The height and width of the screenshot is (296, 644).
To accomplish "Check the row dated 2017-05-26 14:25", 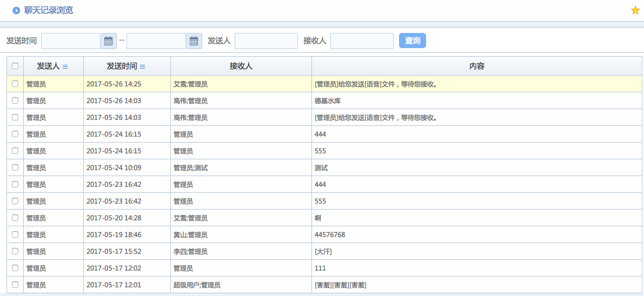I will pos(15,84).
